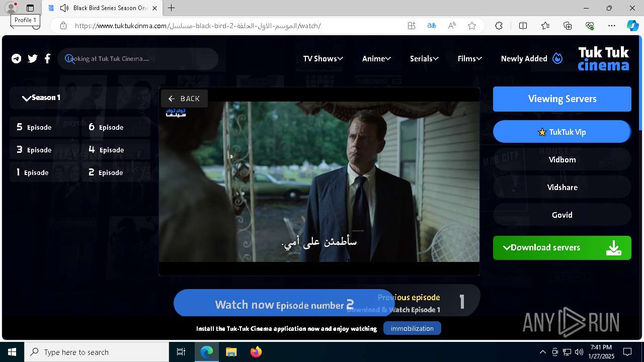Click the Tuk Tuk Cinema logo

[x=603, y=58]
